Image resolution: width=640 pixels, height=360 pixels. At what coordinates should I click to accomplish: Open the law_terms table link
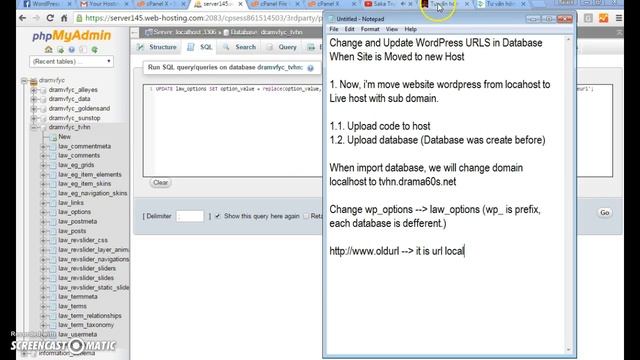coord(73,306)
